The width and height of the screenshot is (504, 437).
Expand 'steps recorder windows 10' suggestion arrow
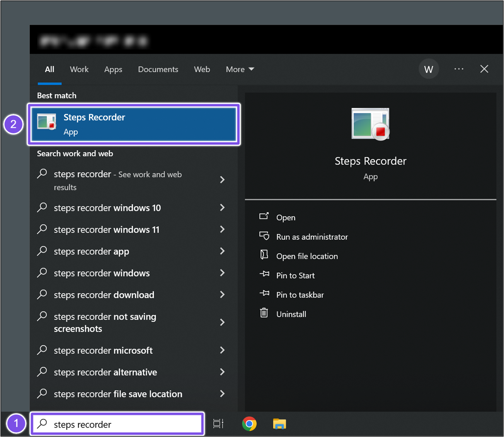[x=222, y=208]
